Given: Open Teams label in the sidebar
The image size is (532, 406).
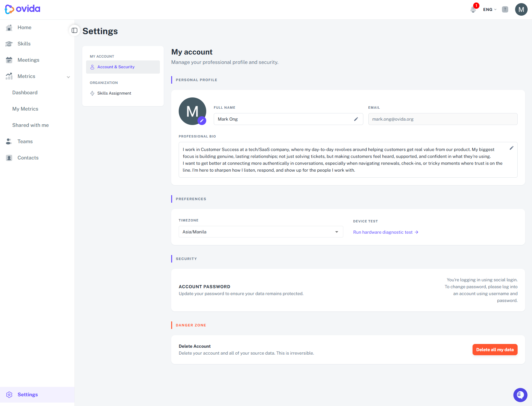Looking at the screenshot, I should click(25, 142).
